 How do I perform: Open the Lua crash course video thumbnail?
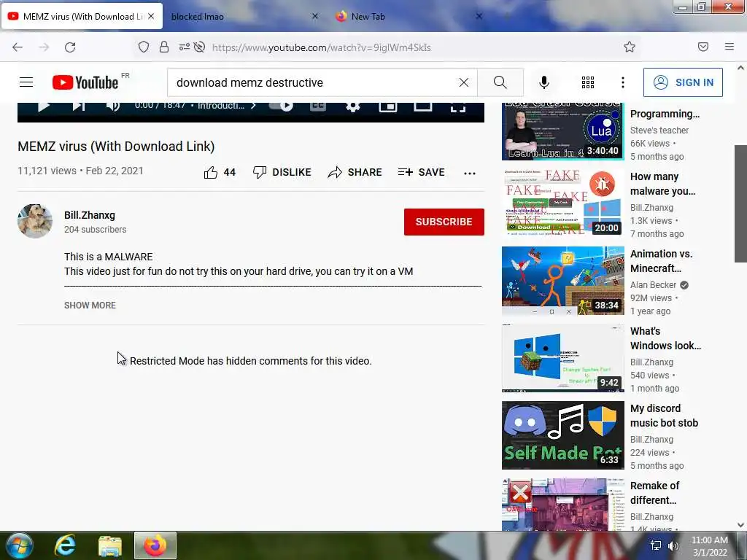562,131
